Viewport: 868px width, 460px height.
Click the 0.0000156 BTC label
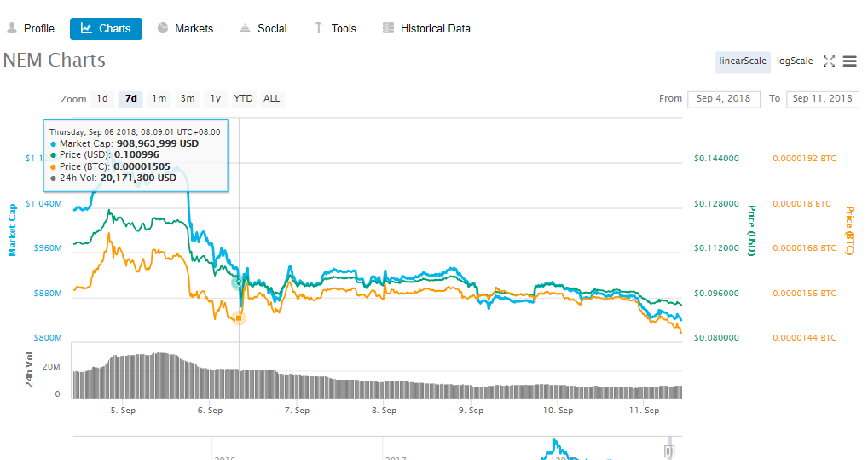[x=804, y=294]
